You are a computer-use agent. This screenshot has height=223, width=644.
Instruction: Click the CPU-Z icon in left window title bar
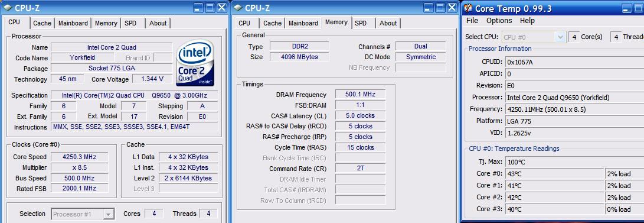(x=8, y=8)
